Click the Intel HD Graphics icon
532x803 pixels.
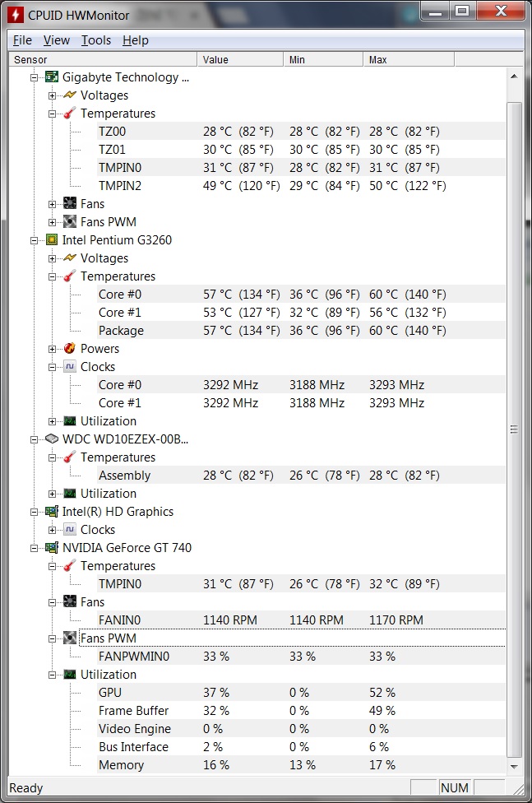pos(52,512)
